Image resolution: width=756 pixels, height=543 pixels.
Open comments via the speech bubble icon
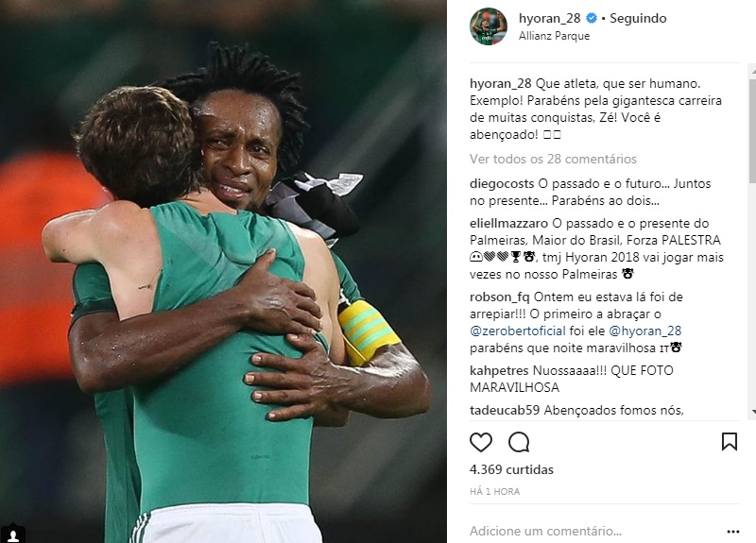click(519, 442)
